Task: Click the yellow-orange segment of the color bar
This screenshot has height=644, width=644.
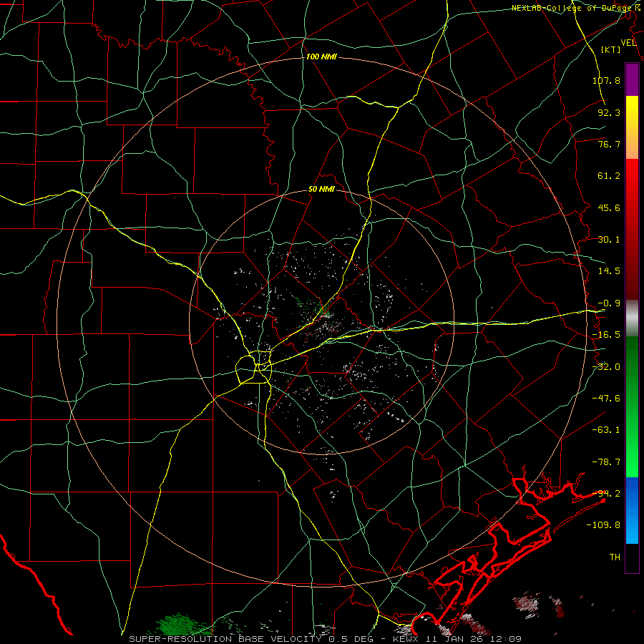Action: coord(632,127)
